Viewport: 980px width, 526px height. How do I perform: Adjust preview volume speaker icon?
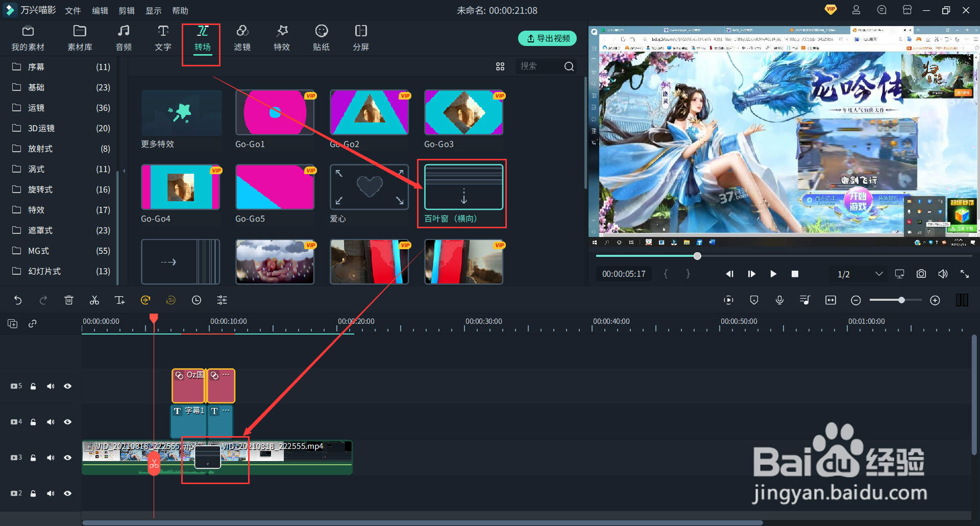[x=943, y=274]
